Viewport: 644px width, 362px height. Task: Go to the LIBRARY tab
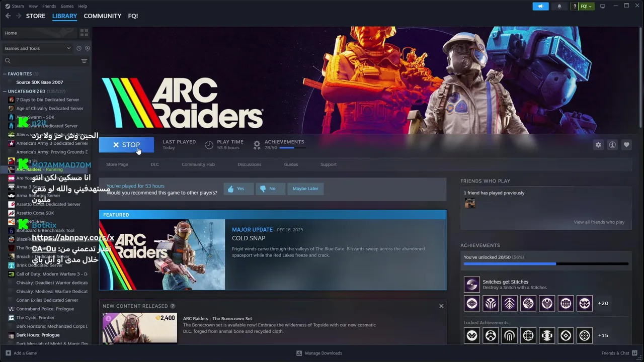tap(64, 16)
